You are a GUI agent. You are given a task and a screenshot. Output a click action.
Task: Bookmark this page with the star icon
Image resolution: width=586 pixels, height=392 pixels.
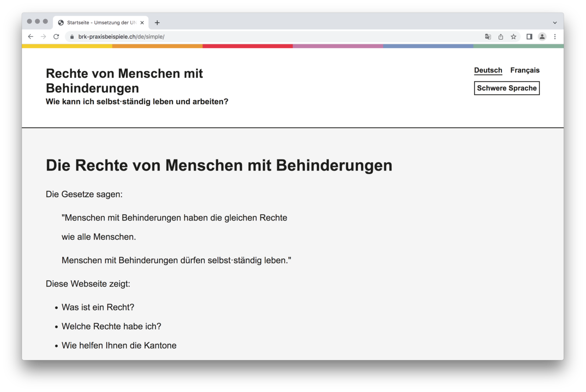tap(514, 37)
